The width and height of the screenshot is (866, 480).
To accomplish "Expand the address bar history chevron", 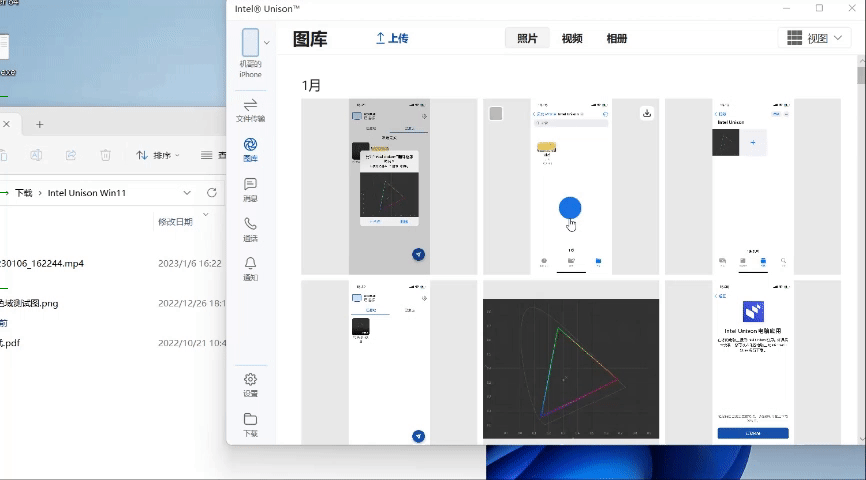I will coord(187,193).
